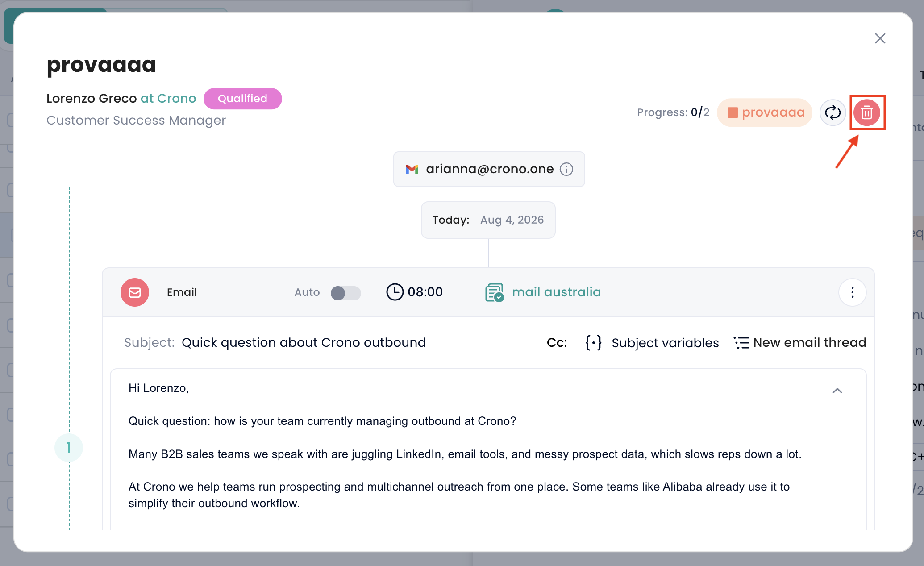The image size is (924, 566).
Task: Open the arianna@crono.one sender selector
Action: coord(489,169)
